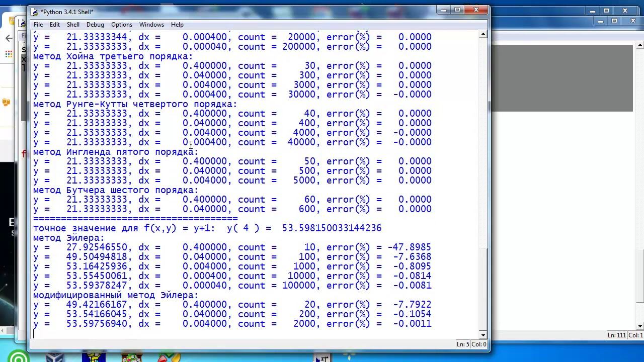Viewport: 644px width, 362px height.
Task: Click the count value 40000
Action: [302, 142]
